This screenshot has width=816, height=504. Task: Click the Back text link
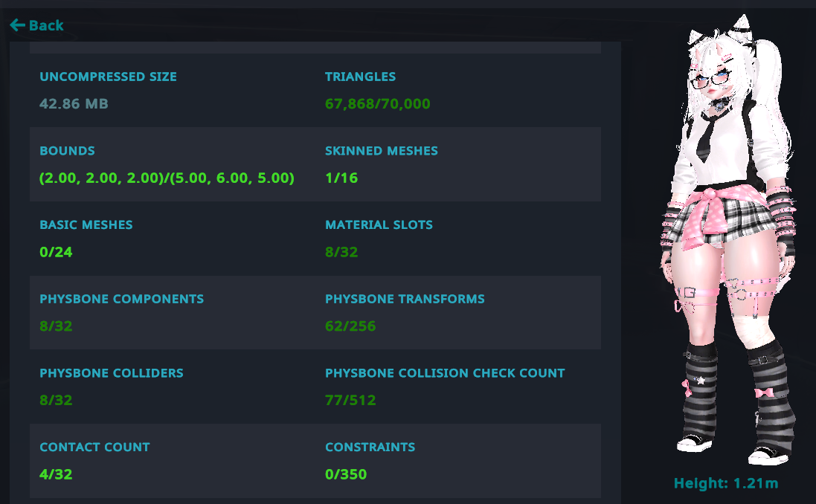(46, 25)
